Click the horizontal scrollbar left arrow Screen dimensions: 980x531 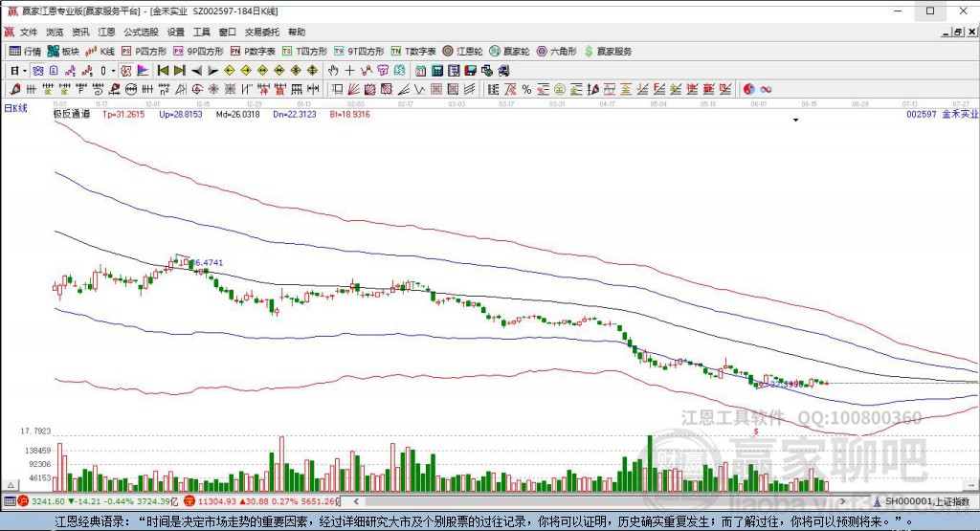pos(356,501)
